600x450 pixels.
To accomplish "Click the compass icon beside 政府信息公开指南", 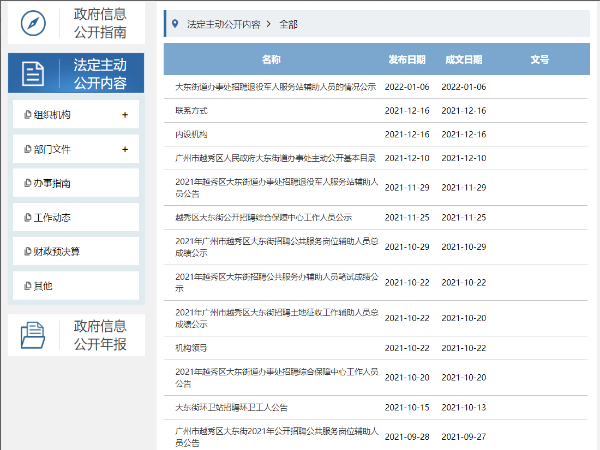I will coord(35,23).
